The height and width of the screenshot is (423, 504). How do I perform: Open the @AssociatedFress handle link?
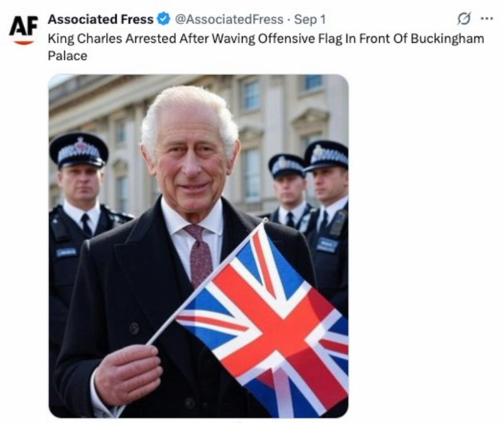[229, 20]
